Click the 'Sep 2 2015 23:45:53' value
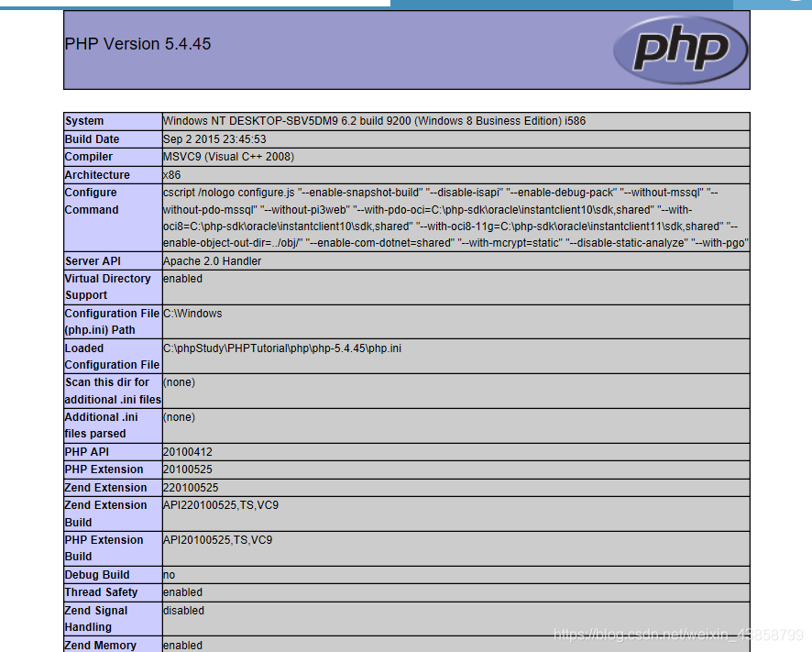The width and height of the screenshot is (812, 652). 214,139
